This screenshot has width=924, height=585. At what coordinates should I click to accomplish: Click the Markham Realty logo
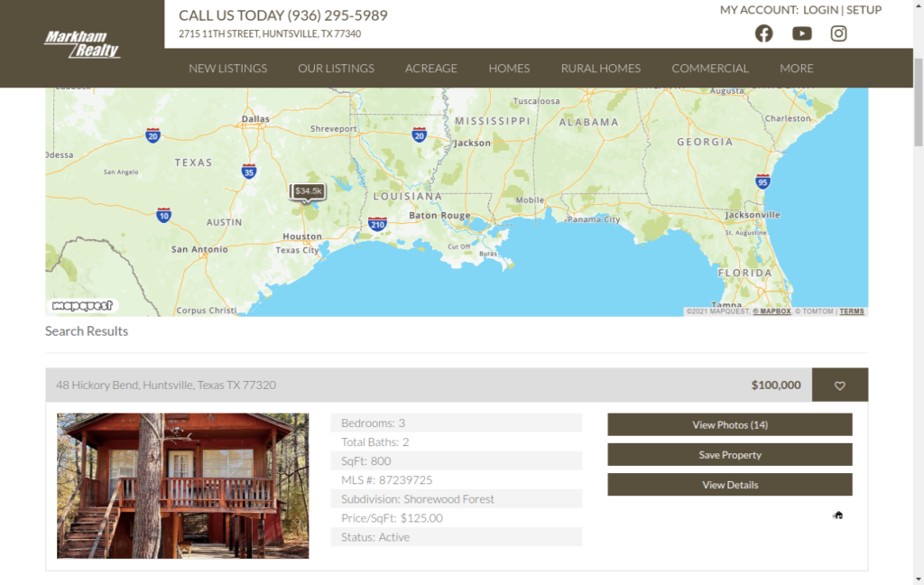pyautogui.click(x=82, y=44)
